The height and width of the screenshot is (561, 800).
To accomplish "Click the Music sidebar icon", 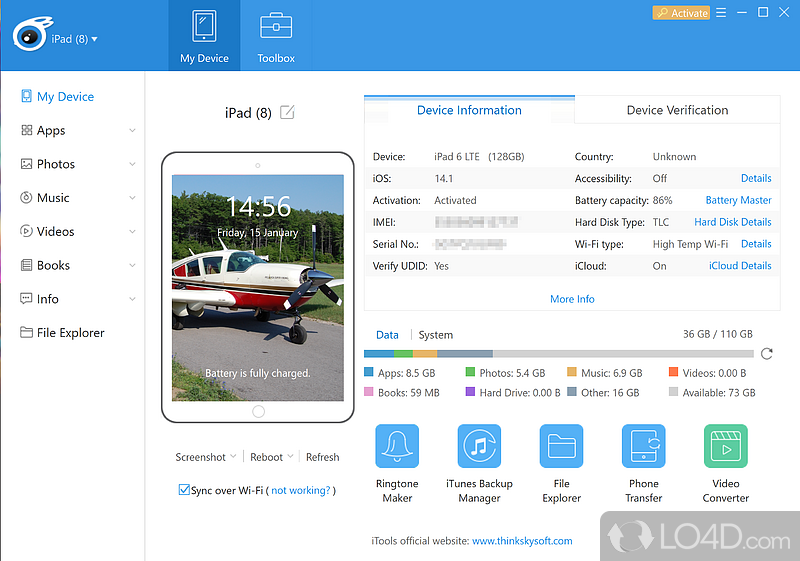I will click(26, 197).
